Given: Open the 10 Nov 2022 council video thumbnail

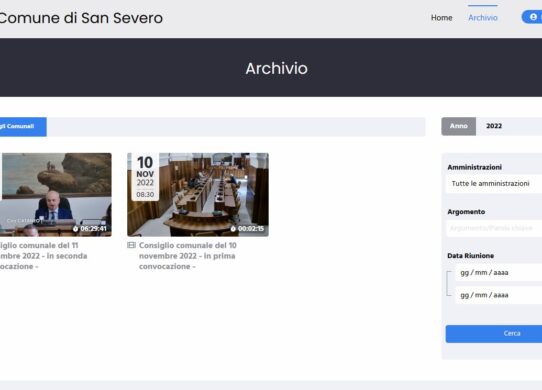Looking at the screenshot, I should pyautogui.click(x=198, y=195).
